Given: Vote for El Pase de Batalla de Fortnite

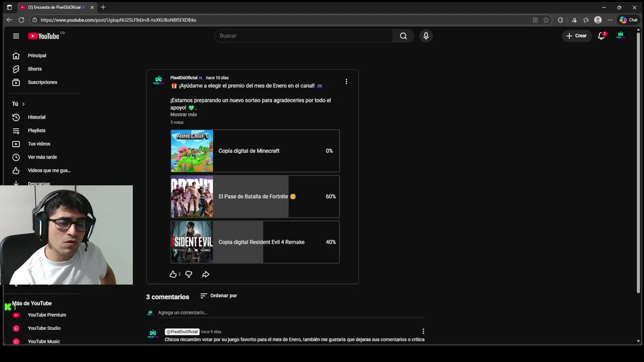Looking at the screenshot, I should [255, 197].
